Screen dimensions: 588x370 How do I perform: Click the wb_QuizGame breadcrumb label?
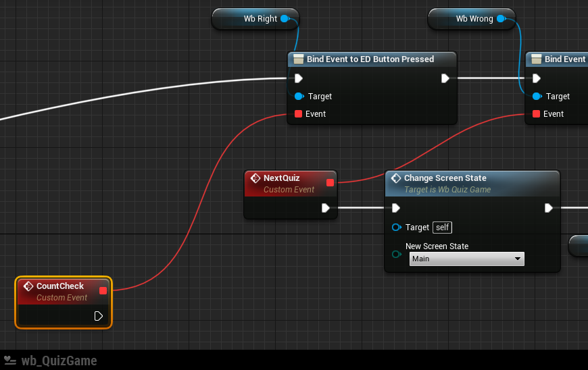[x=59, y=361]
